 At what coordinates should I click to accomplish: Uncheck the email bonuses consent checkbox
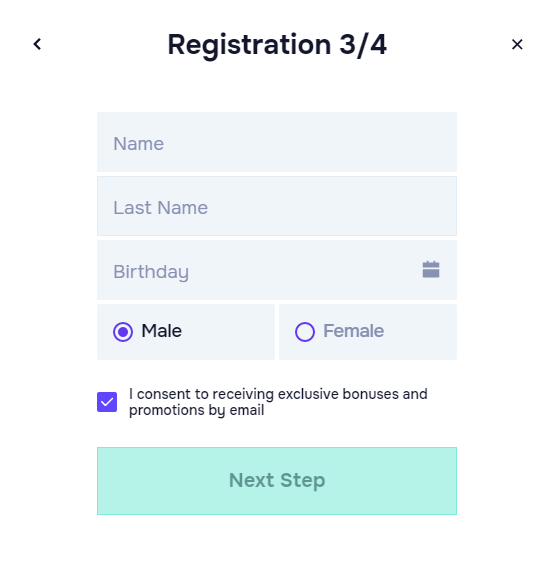(x=107, y=402)
